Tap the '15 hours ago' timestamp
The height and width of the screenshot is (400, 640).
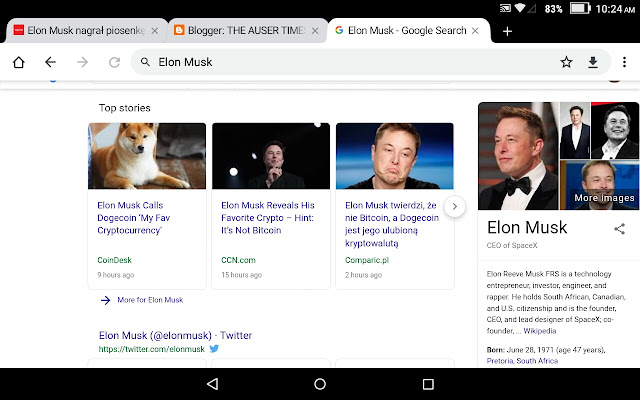pyautogui.click(x=241, y=275)
